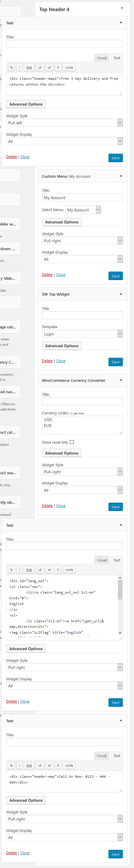134x868 pixels.
Task: Open Widget Display dropdown in free delivery Text widget
Action: tap(64, 141)
